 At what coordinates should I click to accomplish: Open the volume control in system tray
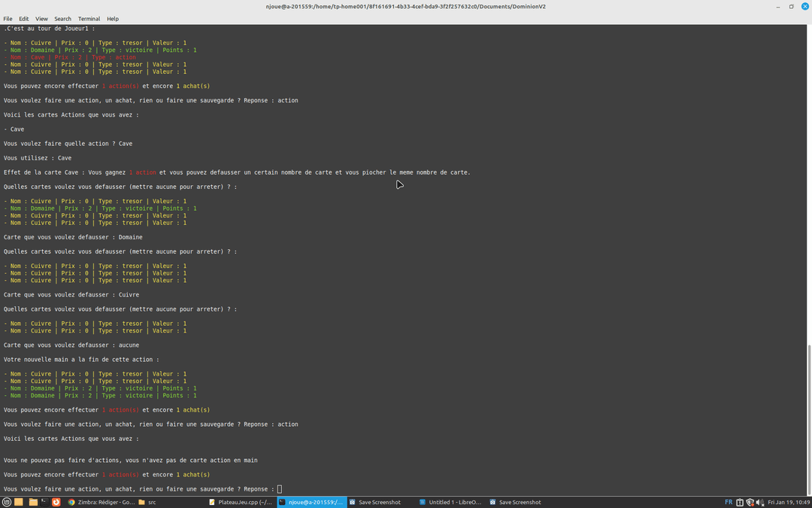tap(760, 502)
